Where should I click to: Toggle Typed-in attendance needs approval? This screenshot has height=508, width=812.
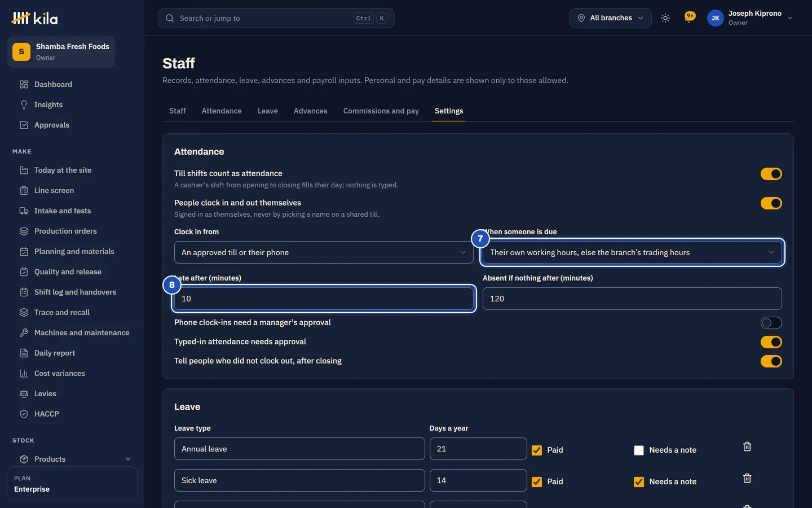pos(771,342)
